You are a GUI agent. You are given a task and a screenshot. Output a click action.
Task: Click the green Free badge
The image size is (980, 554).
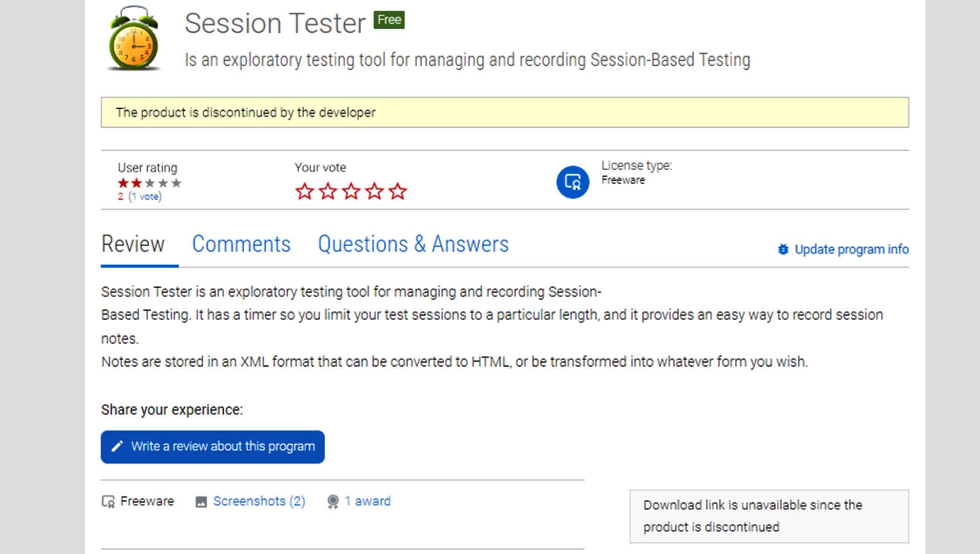click(x=389, y=20)
